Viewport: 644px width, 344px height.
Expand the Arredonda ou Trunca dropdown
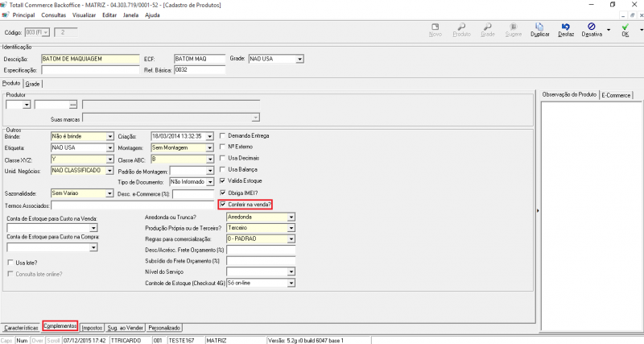point(291,217)
